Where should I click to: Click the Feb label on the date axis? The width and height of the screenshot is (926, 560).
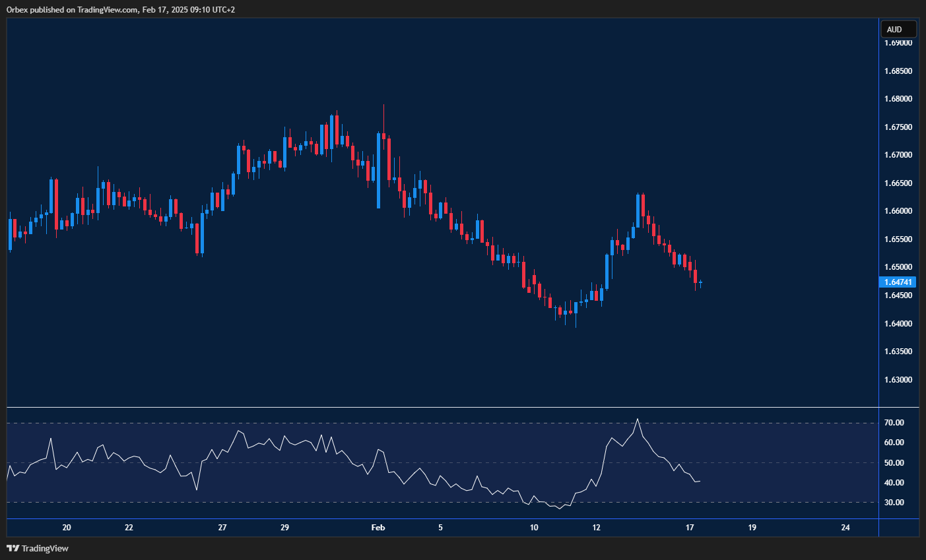point(378,528)
